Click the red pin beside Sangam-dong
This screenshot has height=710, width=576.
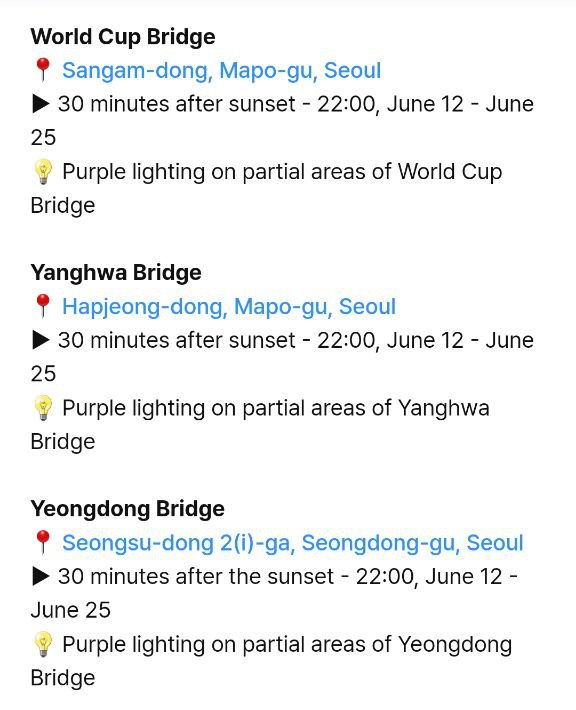(x=43, y=70)
